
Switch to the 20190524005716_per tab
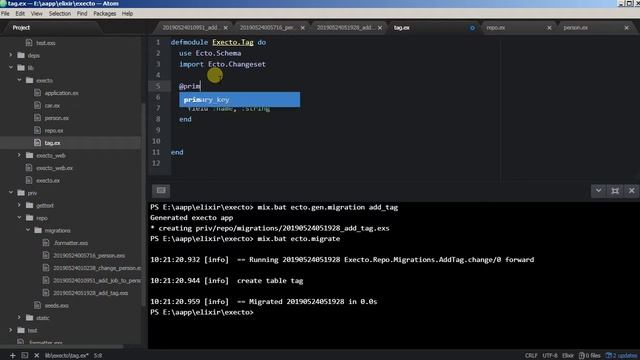point(267,28)
